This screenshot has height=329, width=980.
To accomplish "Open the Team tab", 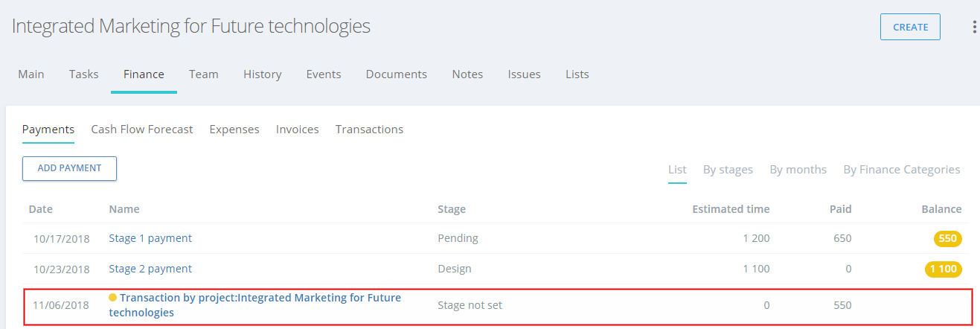I will 204,74.
